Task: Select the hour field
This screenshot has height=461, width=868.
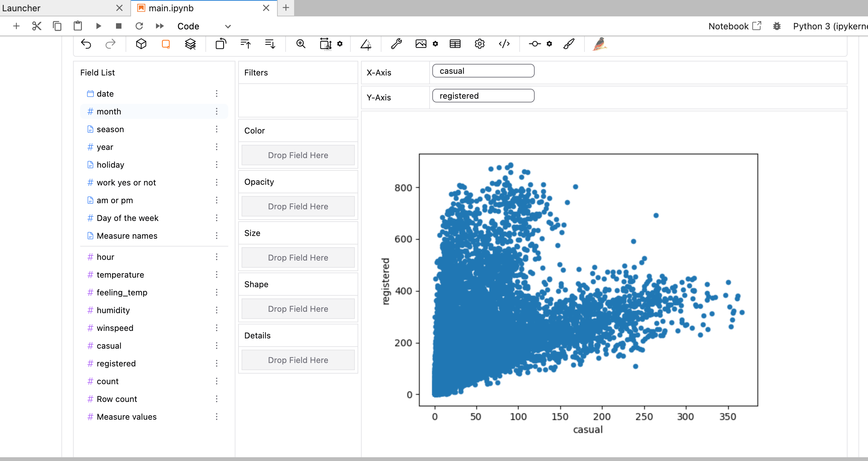Action: (154, 257)
